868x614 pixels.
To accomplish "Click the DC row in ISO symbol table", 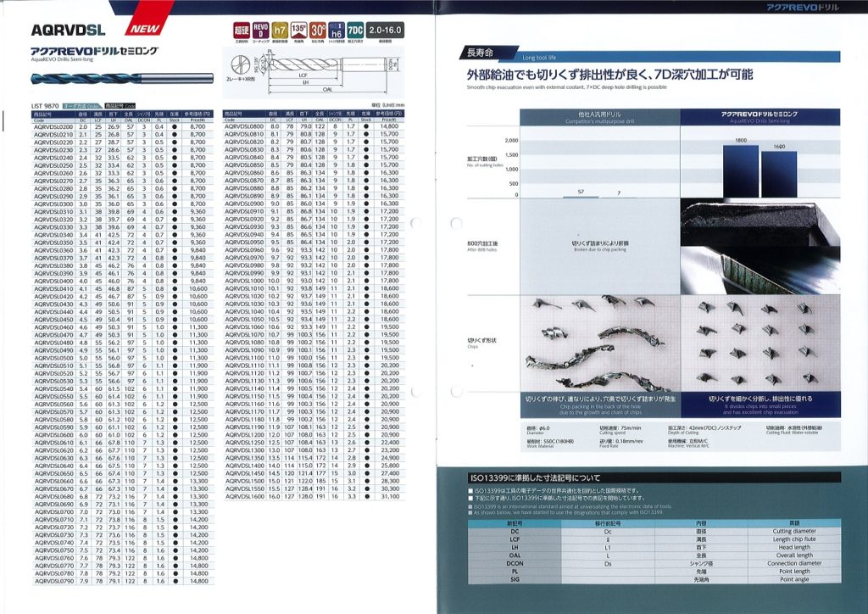I will [x=654, y=532].
